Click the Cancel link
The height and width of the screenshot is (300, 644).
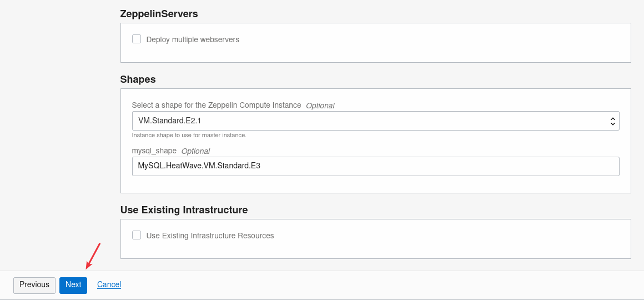pyautogui.click(x=109, y=284)
